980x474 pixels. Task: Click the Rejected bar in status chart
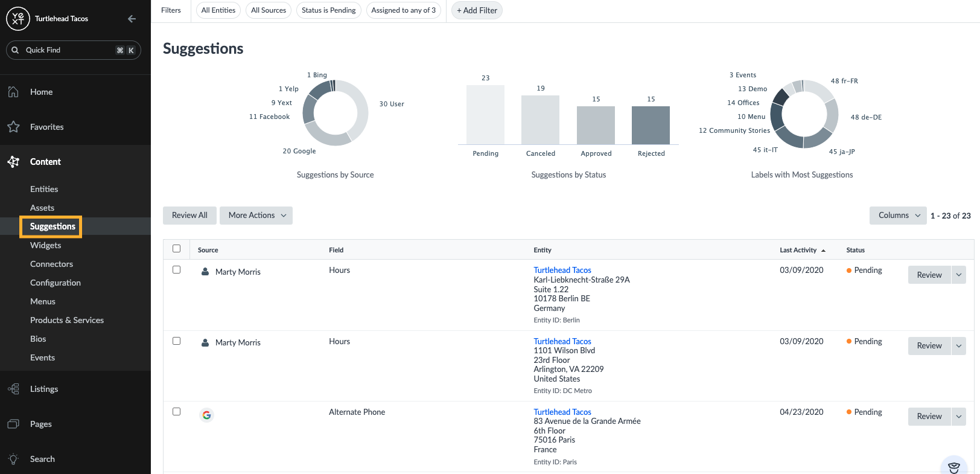pyautogui.click(x=651, y=125)
